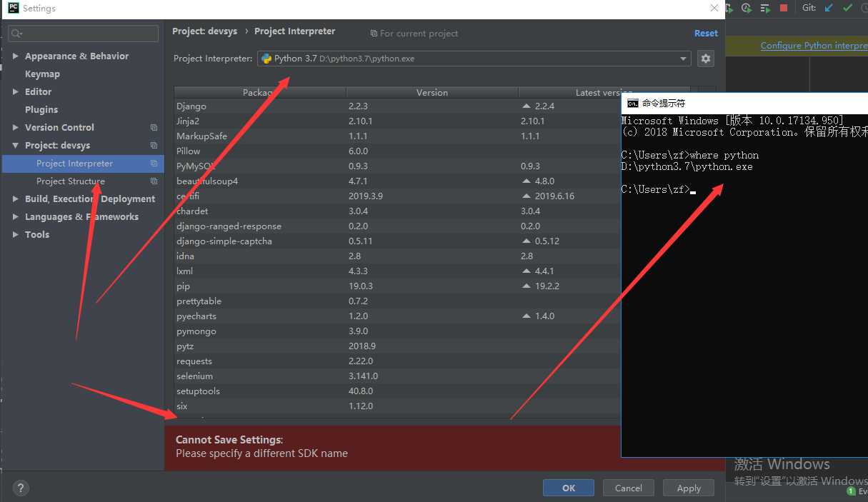Click the help question mark icon
The image size is (868, 502).
pyautogui.click(x=21, y=488)
